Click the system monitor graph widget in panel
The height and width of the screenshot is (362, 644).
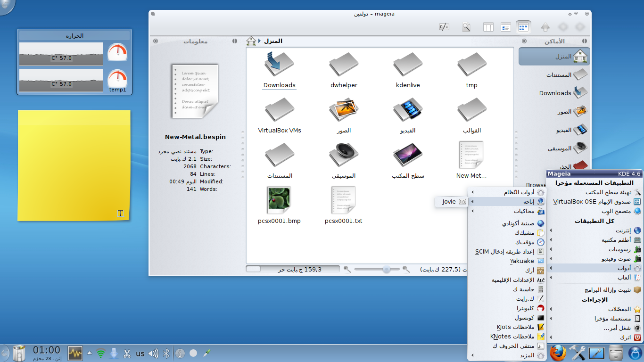coord(75,353)
